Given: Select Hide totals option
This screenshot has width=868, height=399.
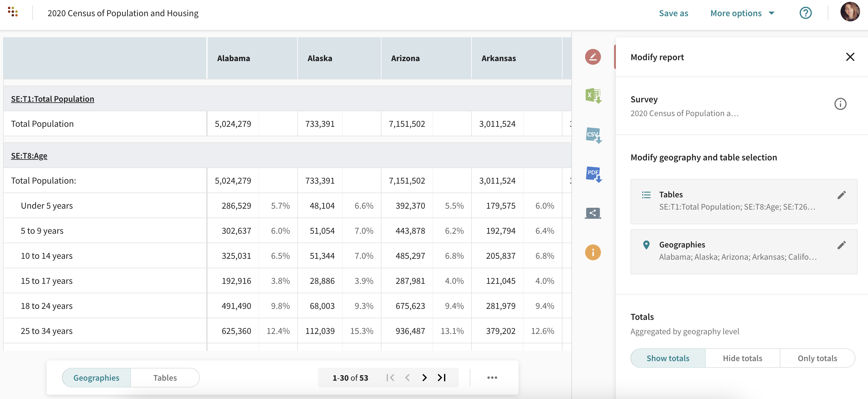Looking at the screenshot, I should [742, 358].
